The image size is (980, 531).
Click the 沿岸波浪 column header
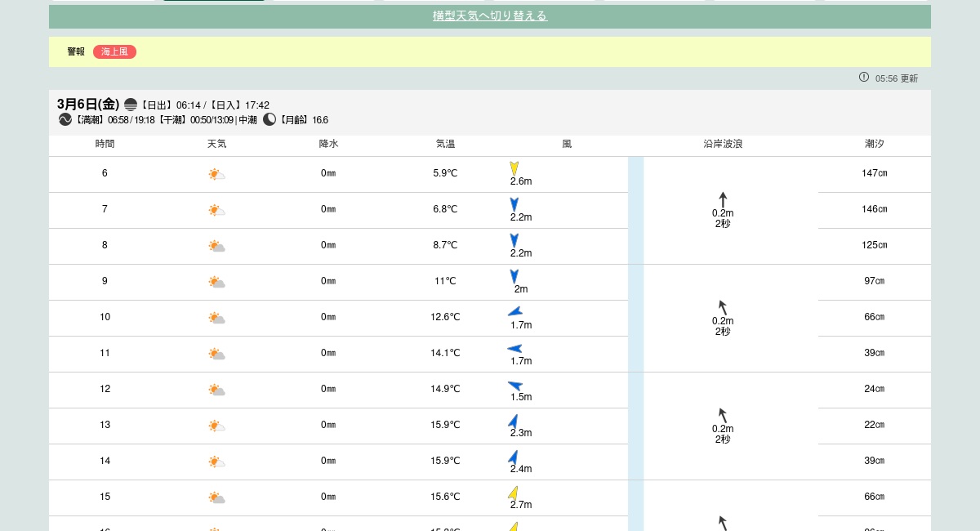[x=723, y=145]
